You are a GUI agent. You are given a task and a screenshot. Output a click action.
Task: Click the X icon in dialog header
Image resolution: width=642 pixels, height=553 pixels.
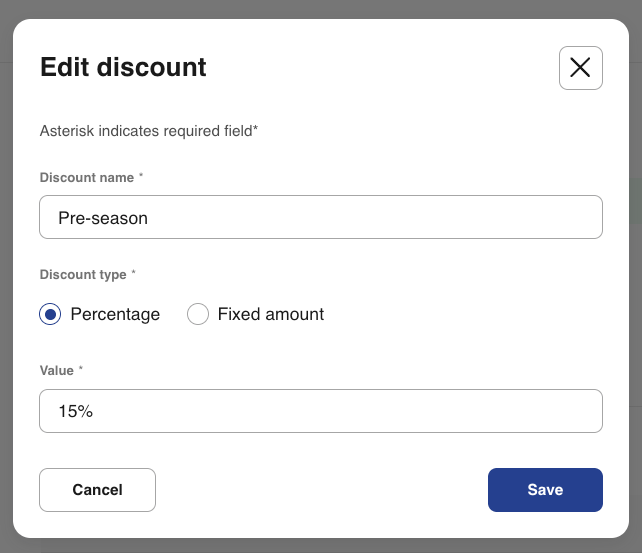click(580, 68)
